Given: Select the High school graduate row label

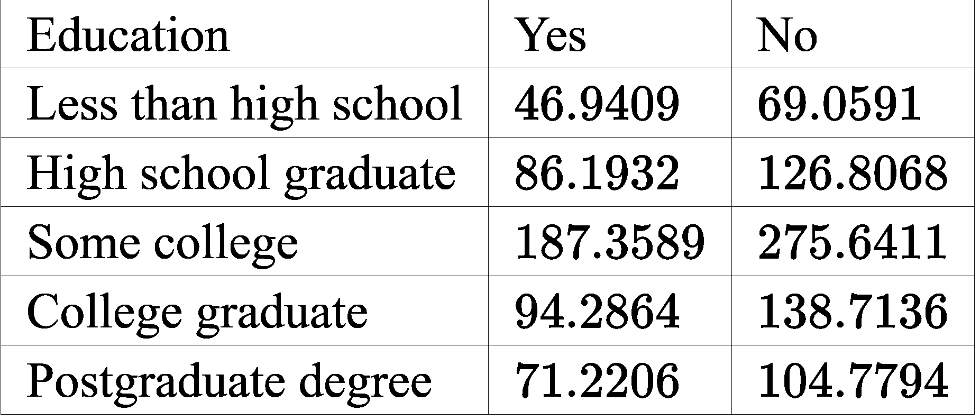Looking at the screenshot, I should pos(241,172).
